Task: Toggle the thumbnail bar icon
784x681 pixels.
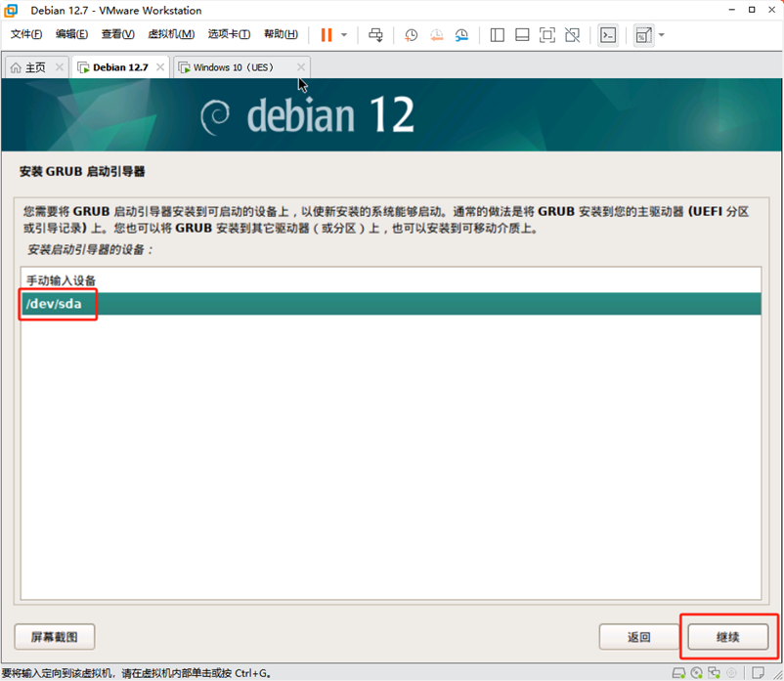Action: click(x=522, y=35)
